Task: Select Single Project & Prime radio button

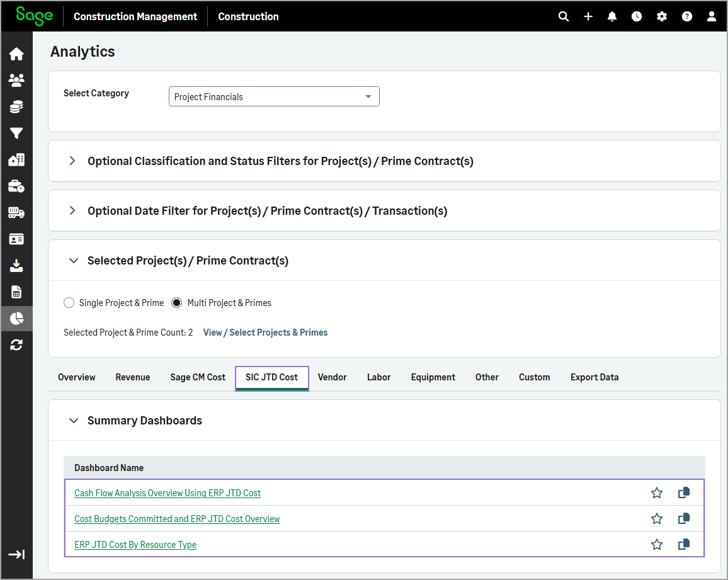Action: (x=69, y=303)
